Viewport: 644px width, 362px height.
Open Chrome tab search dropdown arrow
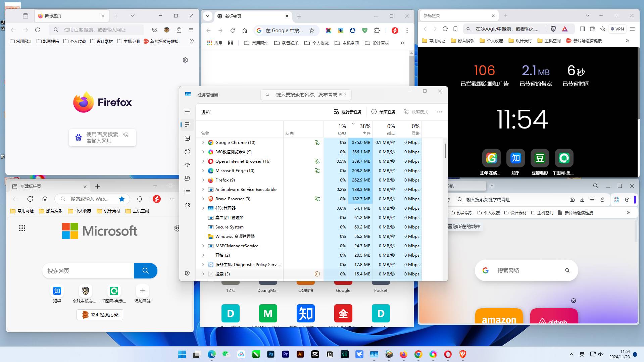(x=208, y=16)
